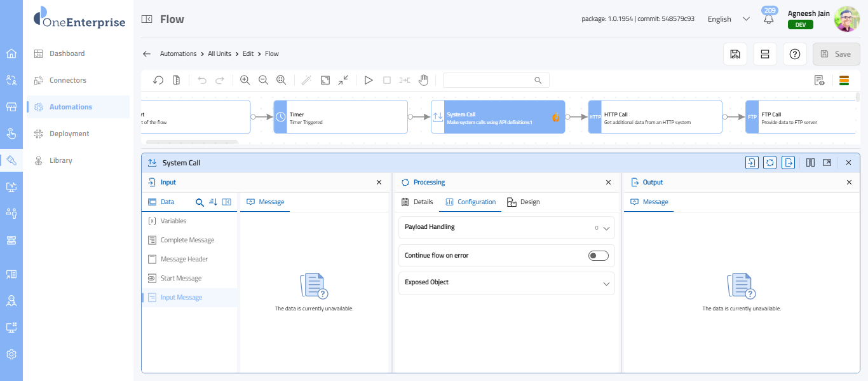868x381 pixels.
Task: Toggle Continue flow on error switch
Action: 598,256
